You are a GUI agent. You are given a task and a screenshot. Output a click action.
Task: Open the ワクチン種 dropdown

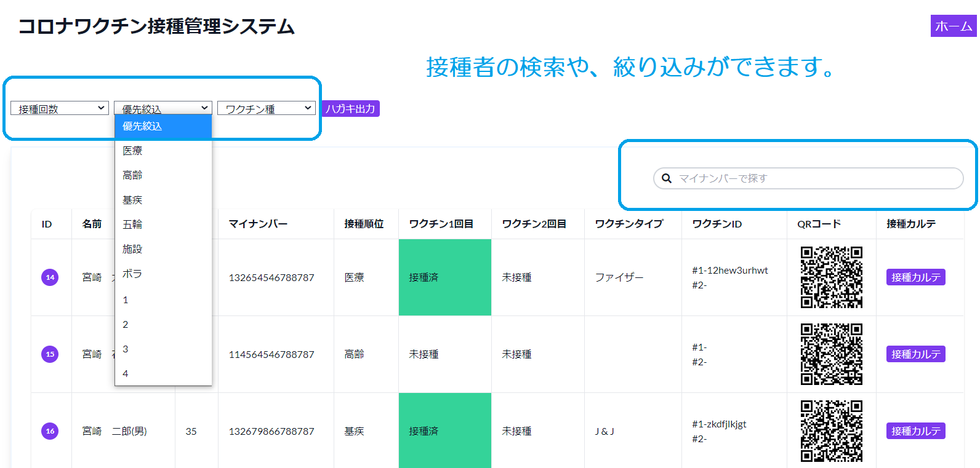[x=267, y=108]
